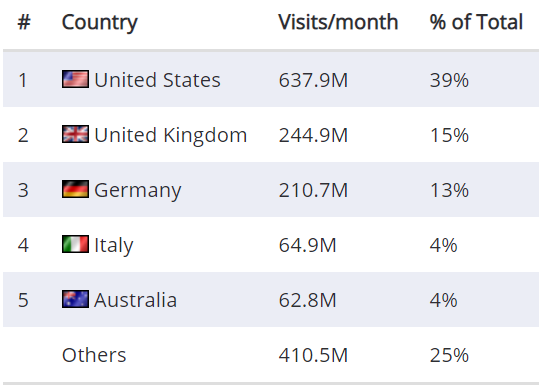Click the Australia flag icon

pyautogui.click(x=75, y=299)
